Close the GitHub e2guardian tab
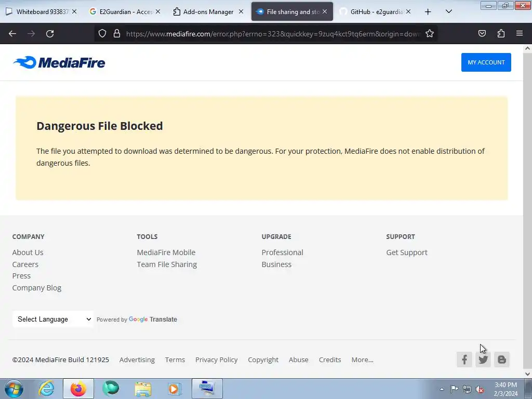This screenshot has height=399, width=532. 408,11
